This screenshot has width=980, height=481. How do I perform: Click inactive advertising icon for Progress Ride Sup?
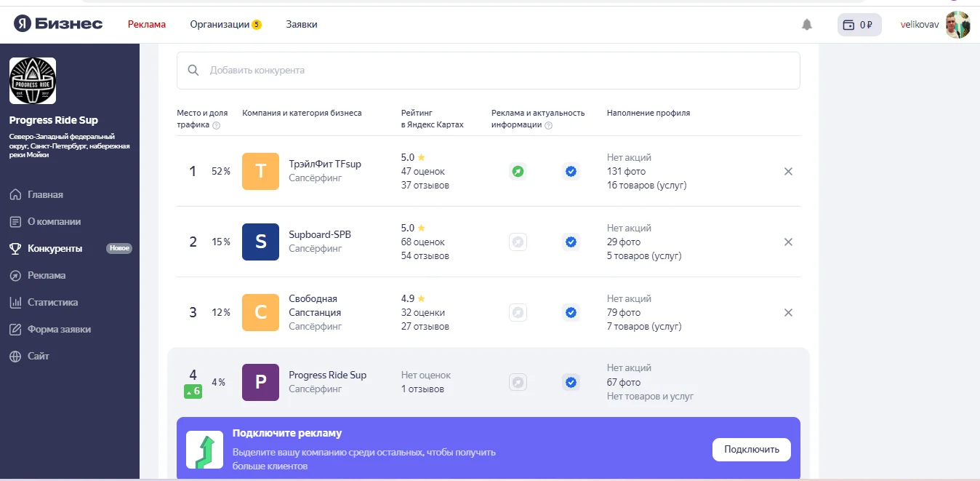518,383
